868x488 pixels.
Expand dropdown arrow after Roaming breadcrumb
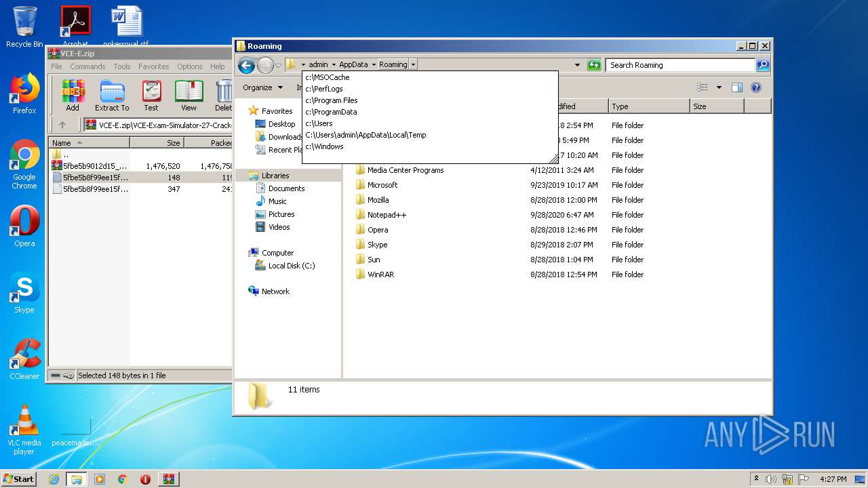[414, 65]
